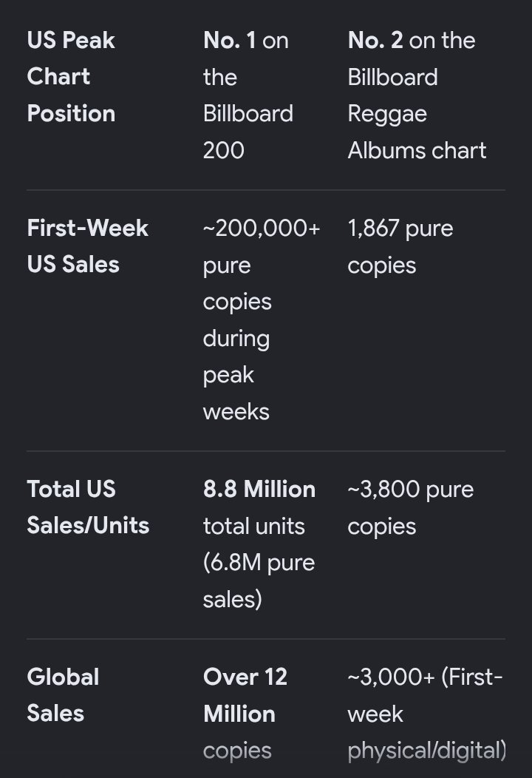
Task: Click the '(6.8M pure sales)' text
Action: [259, 581]
